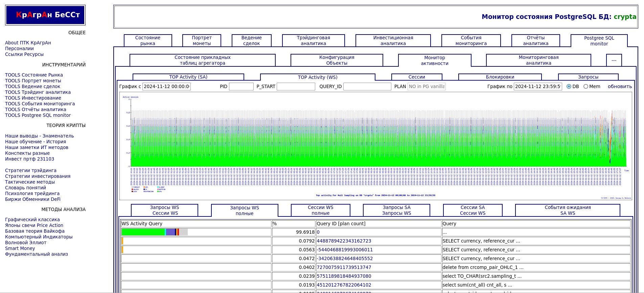Select the Mem radio button
This screenshot has height=293, width=644.
point(586,87)
